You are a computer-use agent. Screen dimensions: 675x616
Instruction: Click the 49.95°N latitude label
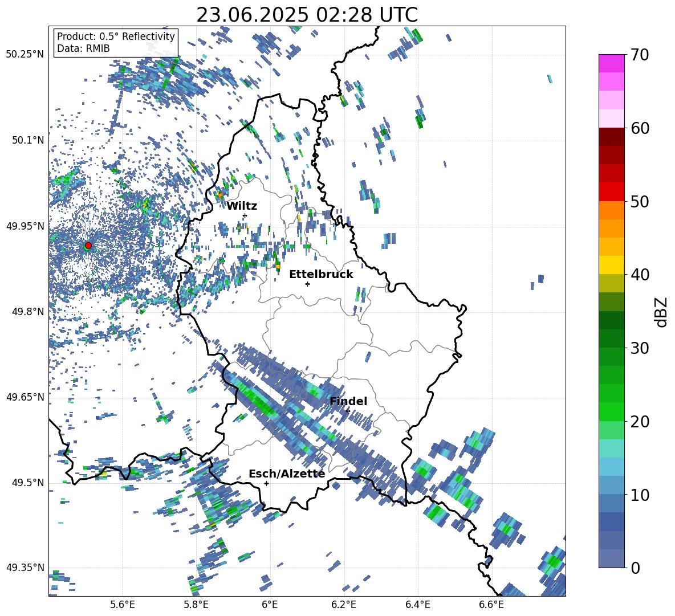point(25,226)
